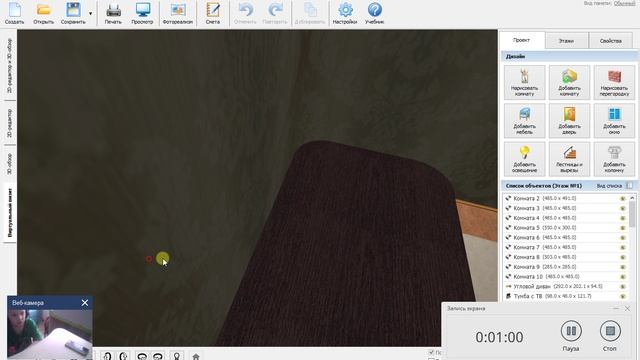Click the Добавить мебель armchair button

coord(524,120)
